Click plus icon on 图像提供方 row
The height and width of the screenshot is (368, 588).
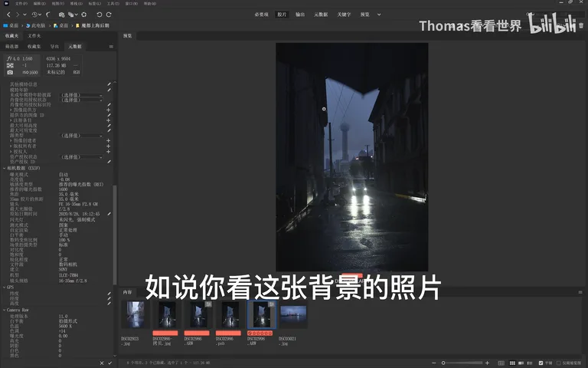click(109, 110)
